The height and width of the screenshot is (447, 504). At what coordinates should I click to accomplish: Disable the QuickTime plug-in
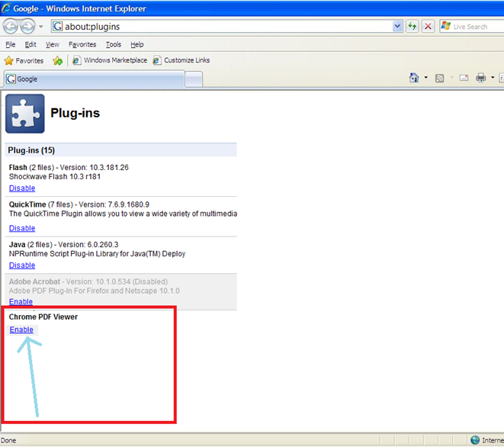[x=22, y=228]
